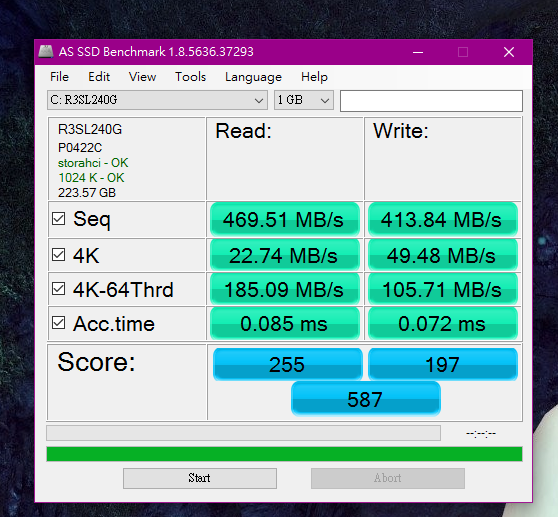Image resolution: width=558 pixels, height=517 pixels.
Task: Click the elapsed time indicator --:--:--
Action: [481, 433]
